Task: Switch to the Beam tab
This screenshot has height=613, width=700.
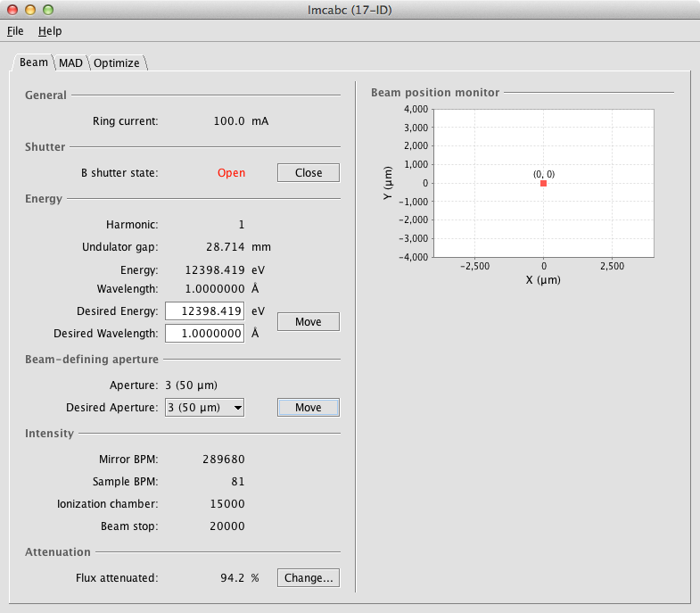Action: [34, 62]
